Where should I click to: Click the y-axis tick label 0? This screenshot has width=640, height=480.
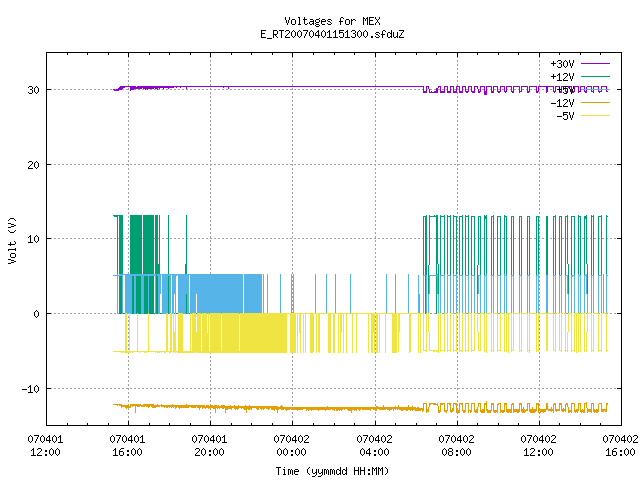(36, 314)
